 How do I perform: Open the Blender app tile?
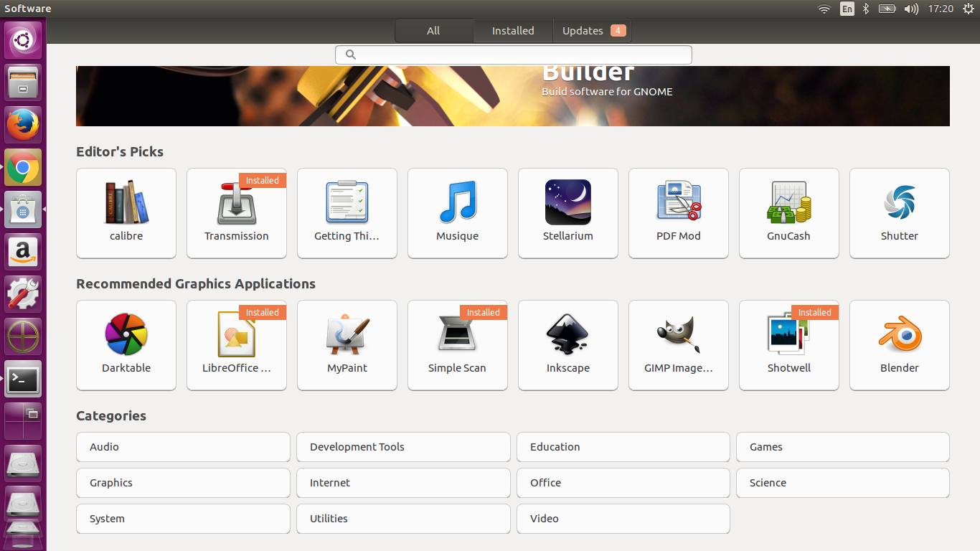click(900, 345)
